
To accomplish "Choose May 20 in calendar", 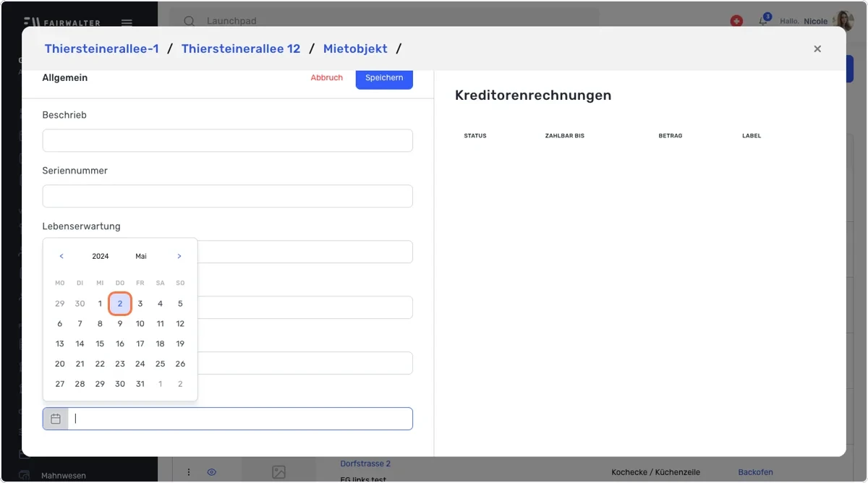I will pyautogui.click(x=60, y=364).
